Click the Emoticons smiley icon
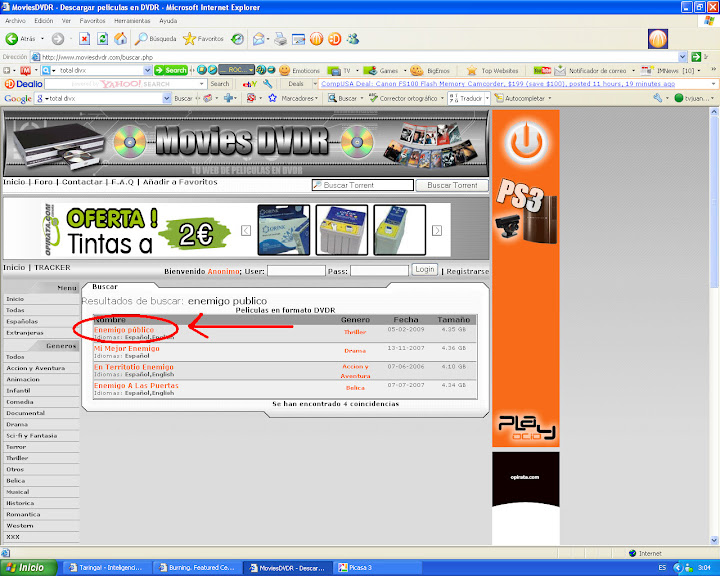The height and width of the screenshot is (576, 720). 285,70
